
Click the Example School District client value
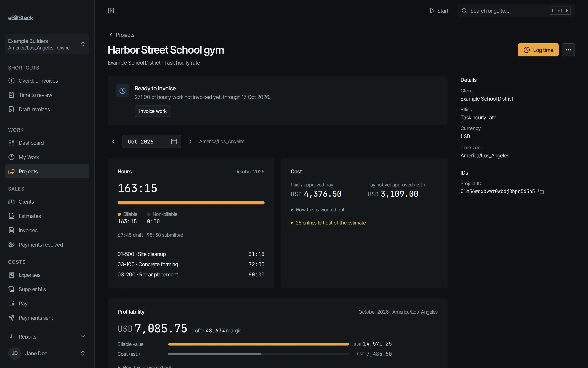click(487, 99)
